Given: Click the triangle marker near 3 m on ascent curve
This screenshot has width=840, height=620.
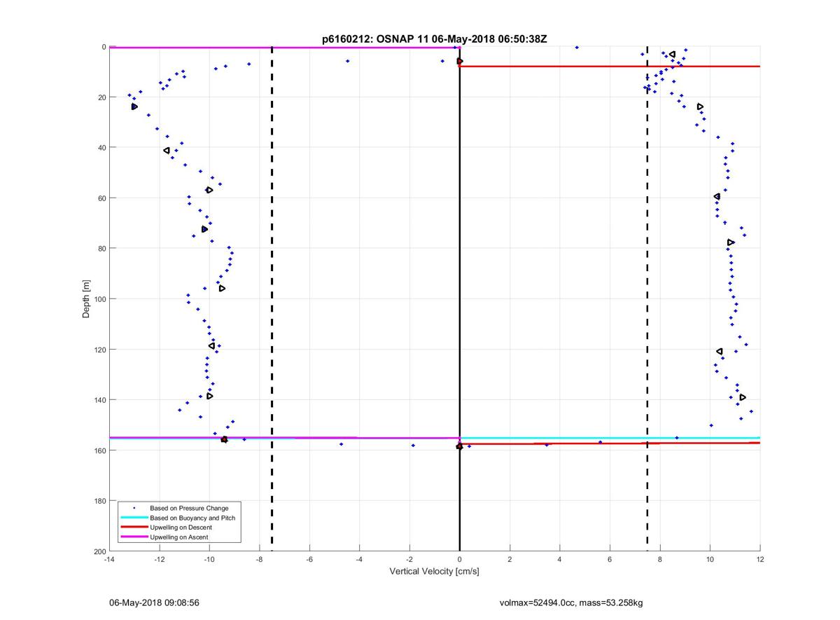Looking at the screenshot, I should (x=672, y=54).
